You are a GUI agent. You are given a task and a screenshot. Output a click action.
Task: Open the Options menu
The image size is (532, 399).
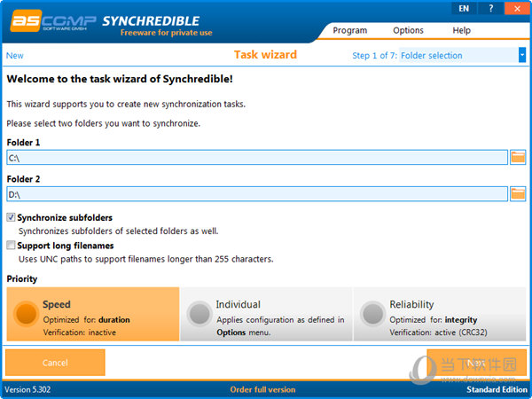408,30
